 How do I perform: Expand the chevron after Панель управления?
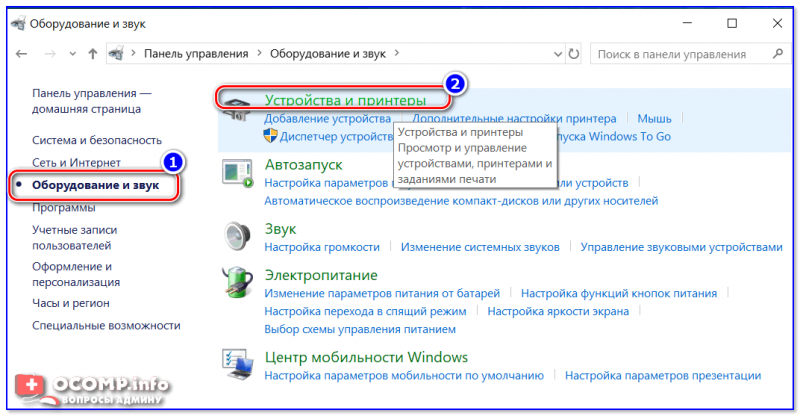259,53
